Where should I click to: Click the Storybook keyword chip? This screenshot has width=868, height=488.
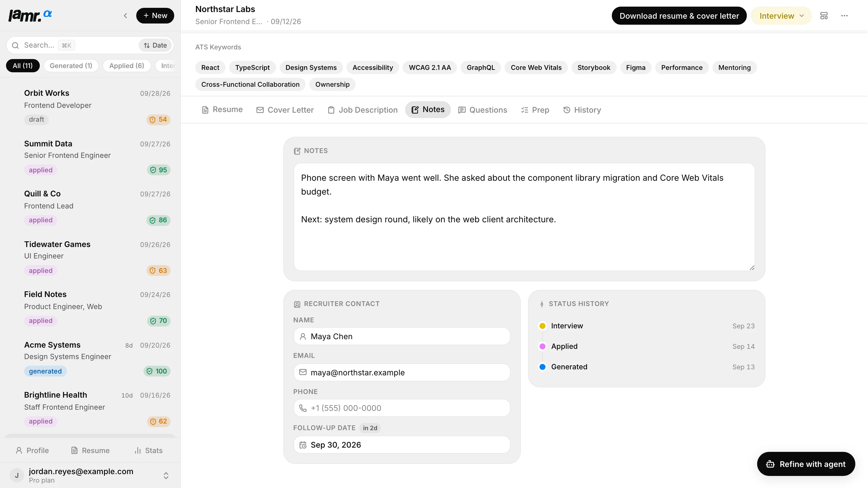(x=594, y=67)
